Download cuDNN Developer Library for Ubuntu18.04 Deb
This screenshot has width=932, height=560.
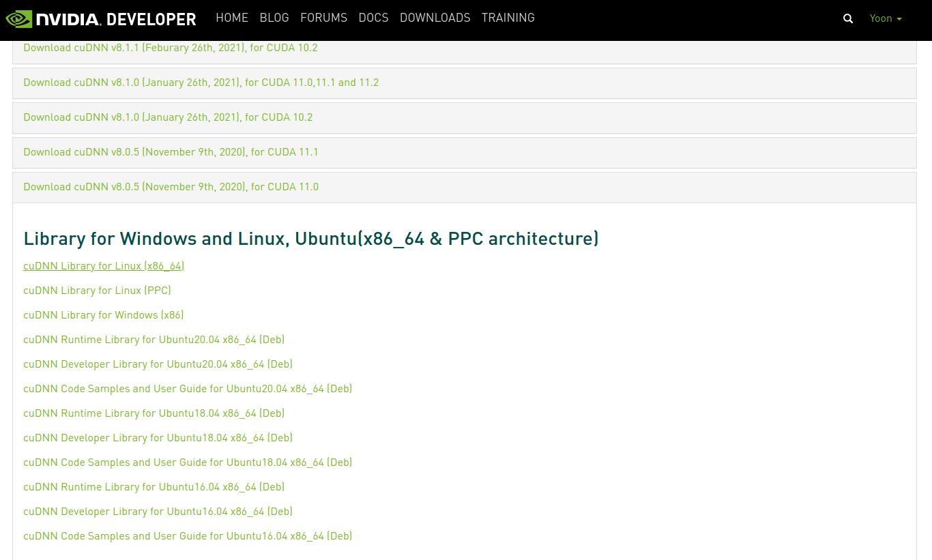(158, 438)
